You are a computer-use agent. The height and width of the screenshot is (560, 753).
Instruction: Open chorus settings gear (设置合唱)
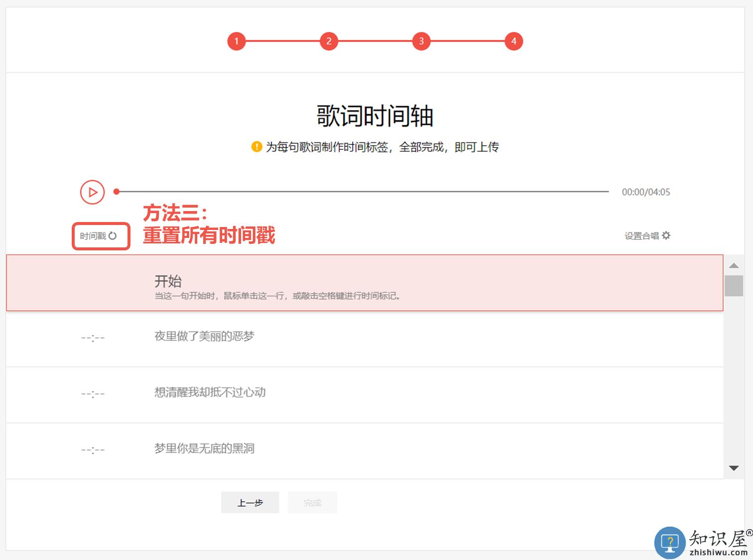tap(666, 235)
